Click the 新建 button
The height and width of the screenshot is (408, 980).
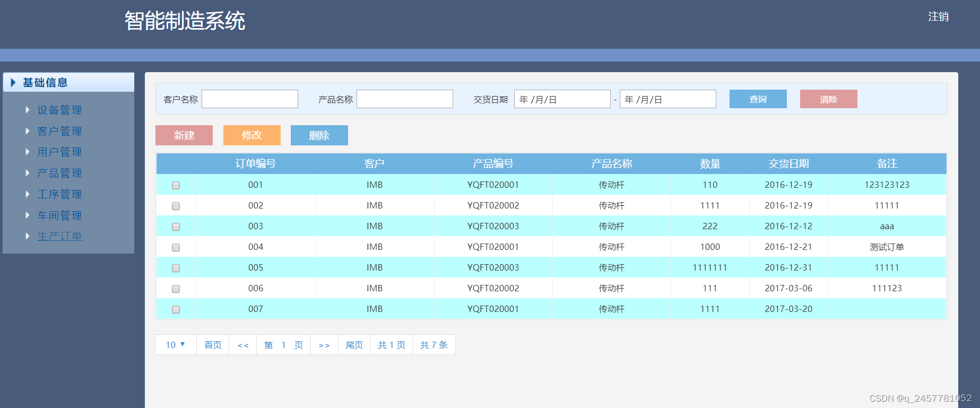pos(184,135)
